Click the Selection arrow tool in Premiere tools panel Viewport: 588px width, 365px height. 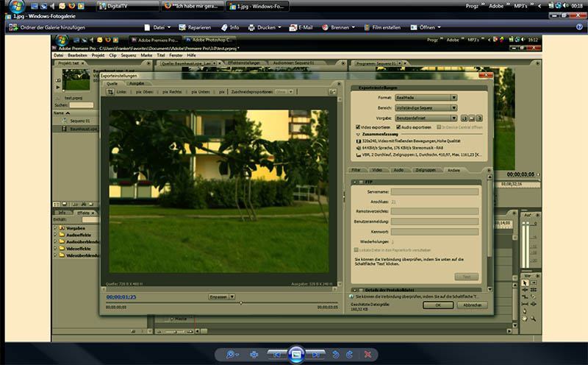[x=525, y=283]
